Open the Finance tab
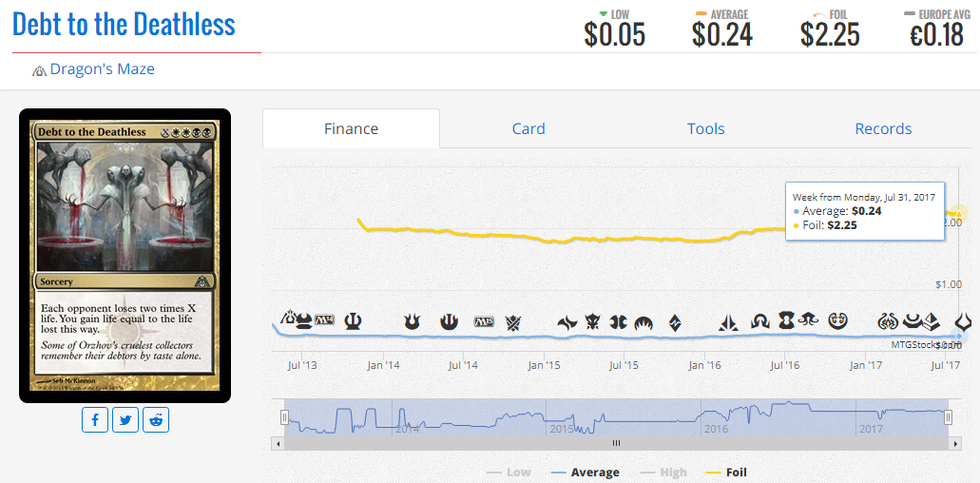Viewport: 980px width, 483px height. pos(352,128)
